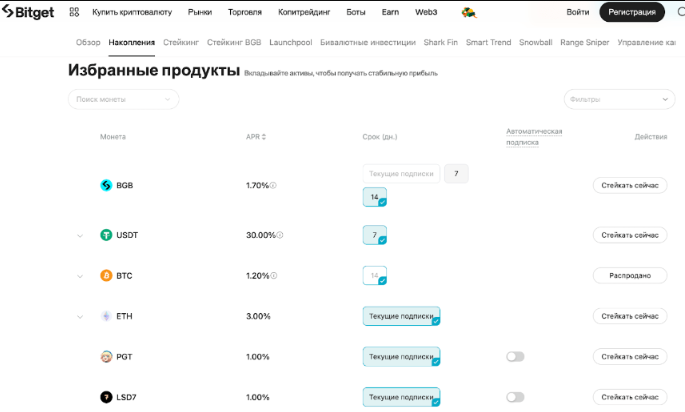Screen dimensions: 685x412
Task: Open the Рынки menu
Action: point(200,12)
